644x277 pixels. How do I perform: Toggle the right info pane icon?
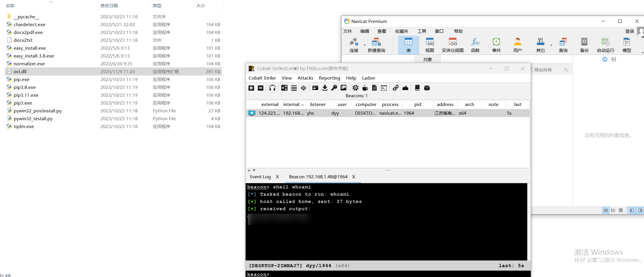tap(640, 211)
